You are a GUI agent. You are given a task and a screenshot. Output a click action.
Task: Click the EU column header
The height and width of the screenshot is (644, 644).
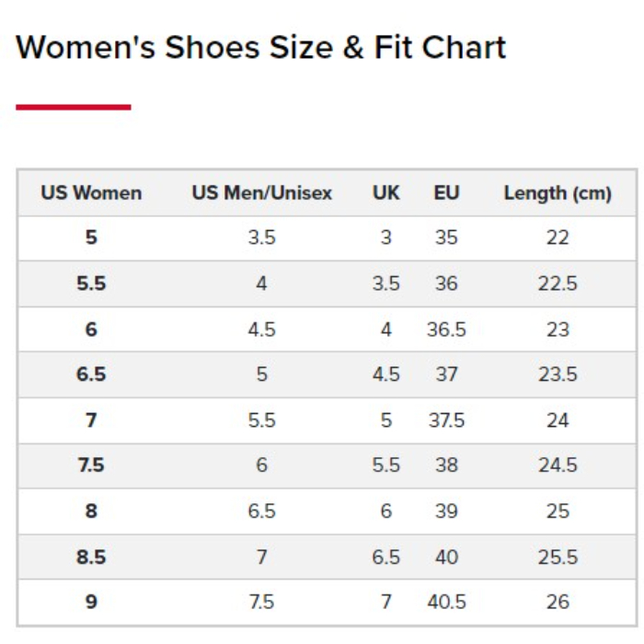[x=446, y=193]
